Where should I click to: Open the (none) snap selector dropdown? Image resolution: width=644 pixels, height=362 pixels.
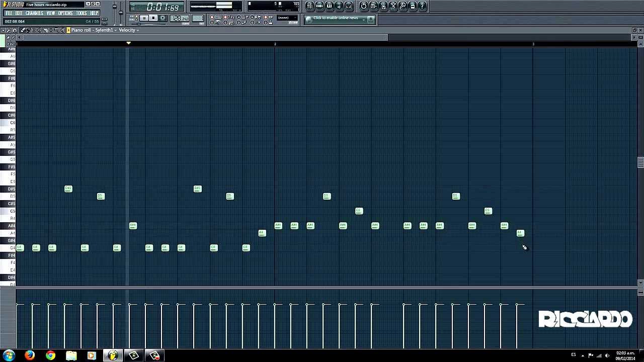pos(287,18)
